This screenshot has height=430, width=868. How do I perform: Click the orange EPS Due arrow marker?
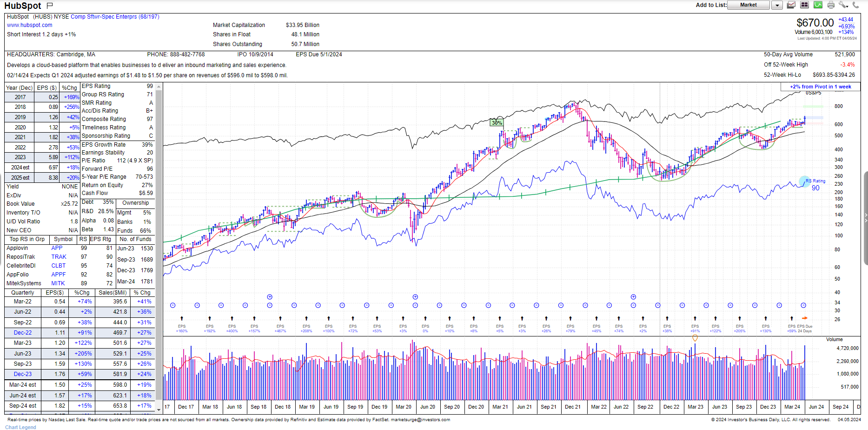pyautogui.click(x=805, y=318)
